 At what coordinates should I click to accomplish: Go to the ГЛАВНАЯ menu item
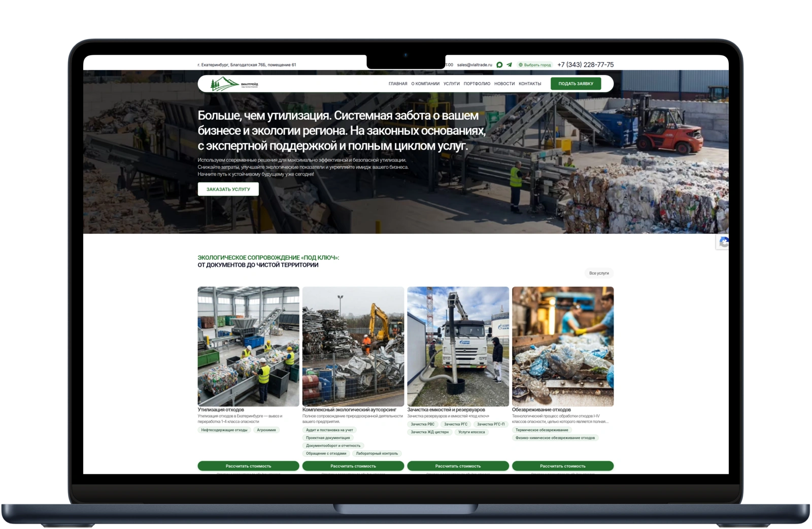point(398,84)
